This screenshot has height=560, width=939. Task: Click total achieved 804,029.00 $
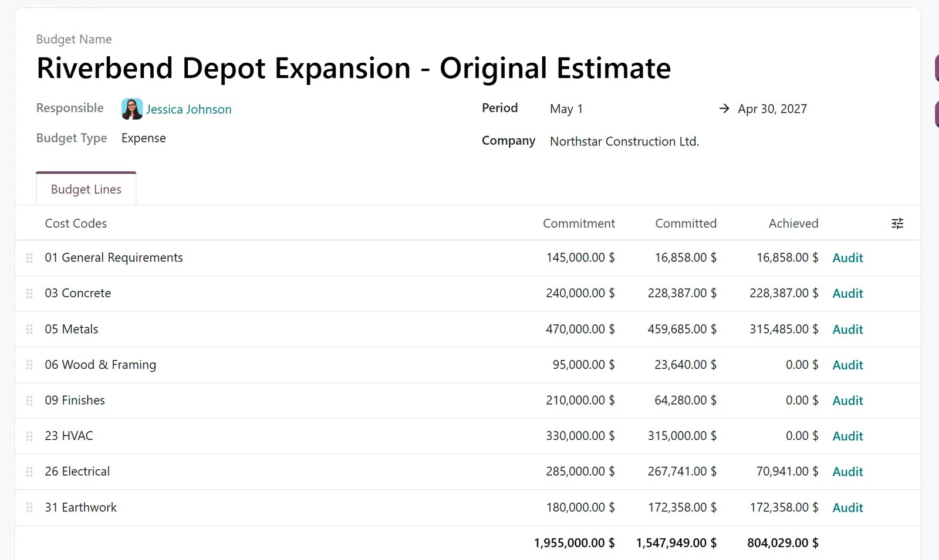click(783, 544)
